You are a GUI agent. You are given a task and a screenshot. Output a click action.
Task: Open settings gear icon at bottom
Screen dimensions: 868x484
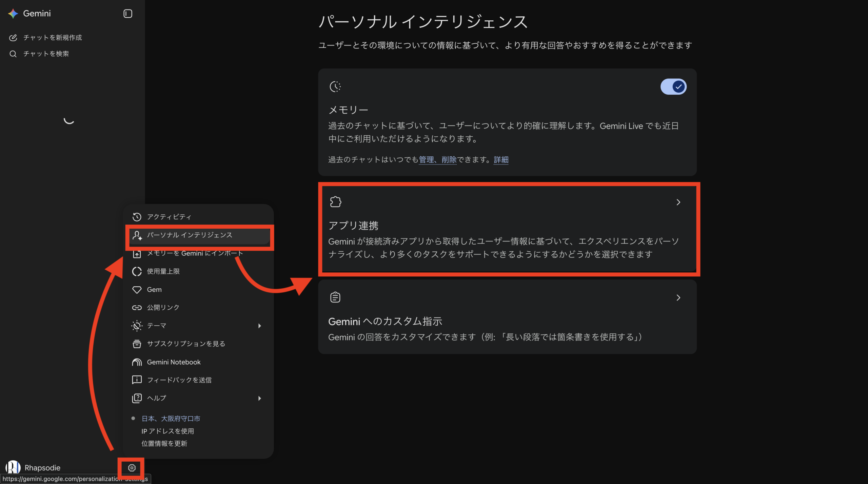[132, 468]
